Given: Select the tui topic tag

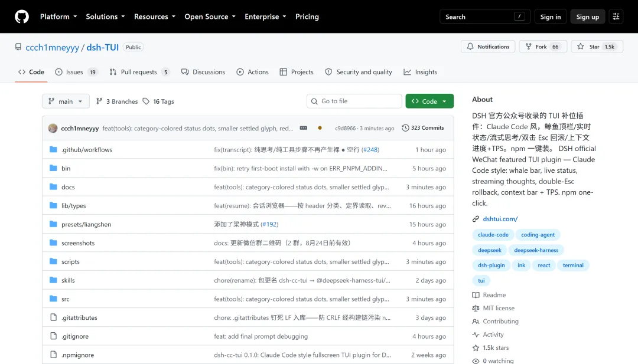Looking at the screenshot, I should 481,281.
